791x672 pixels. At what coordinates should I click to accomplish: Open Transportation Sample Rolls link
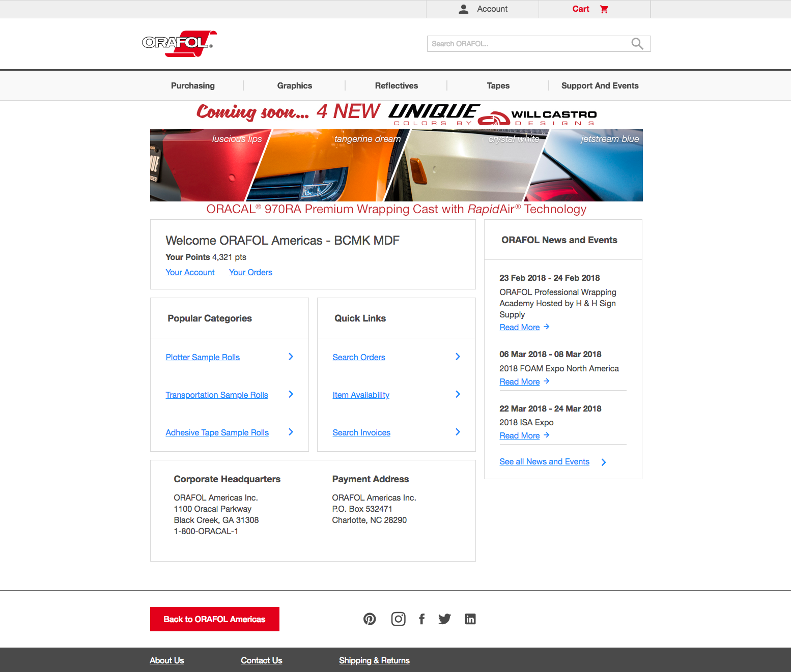point(217,395)
